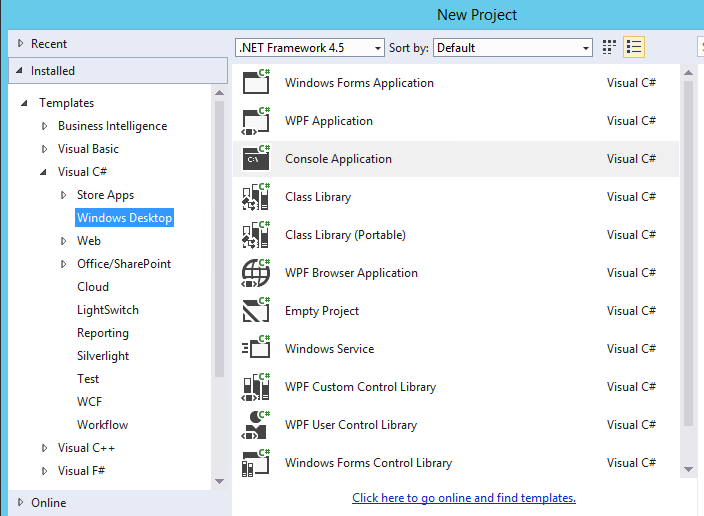This screenshot has width=704, height=516.
Task: Click template list scroll up arrow
Action: [688, 72]
